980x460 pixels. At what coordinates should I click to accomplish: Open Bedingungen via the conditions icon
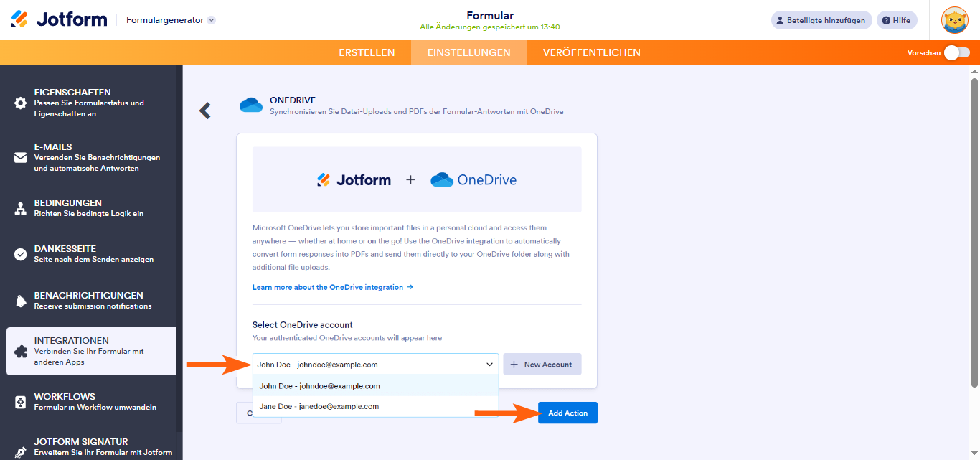point(19,207)
